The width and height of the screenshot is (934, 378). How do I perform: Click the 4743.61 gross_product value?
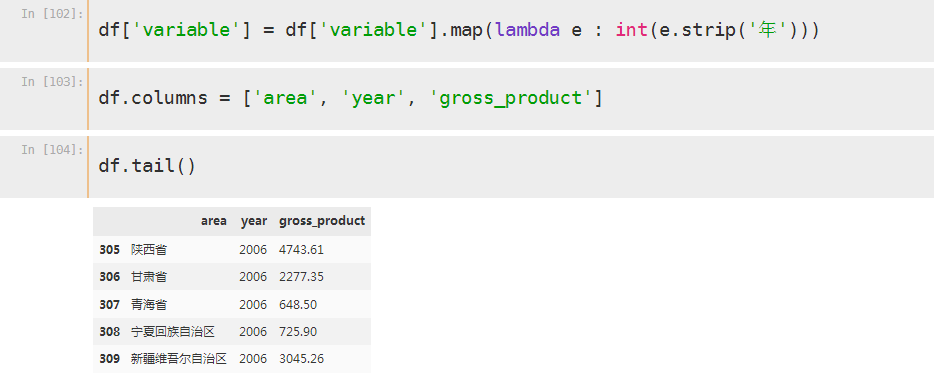[301, 250]
